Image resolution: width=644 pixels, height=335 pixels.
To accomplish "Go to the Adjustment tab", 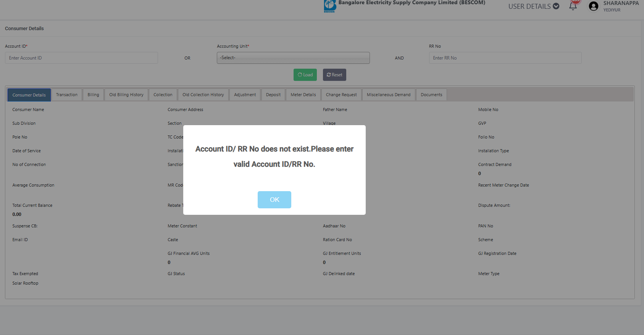I will [x=245, y=95].
